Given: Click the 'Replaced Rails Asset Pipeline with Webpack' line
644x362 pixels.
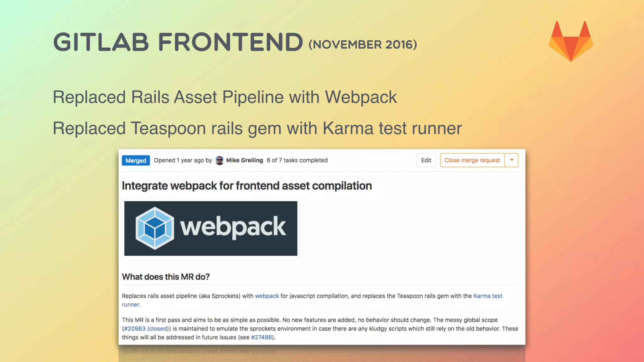Looking at the screenshot, I should coord(225,97).
